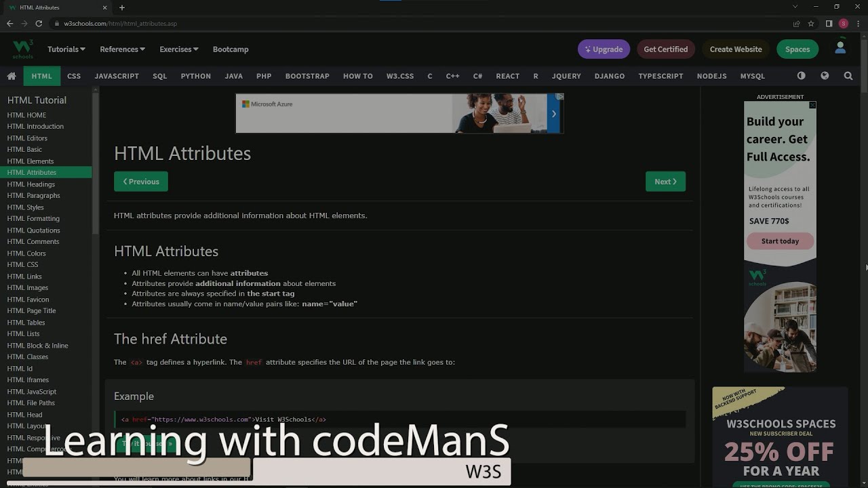Toggle dark mode contrast icon

click(x=802, y=76)
